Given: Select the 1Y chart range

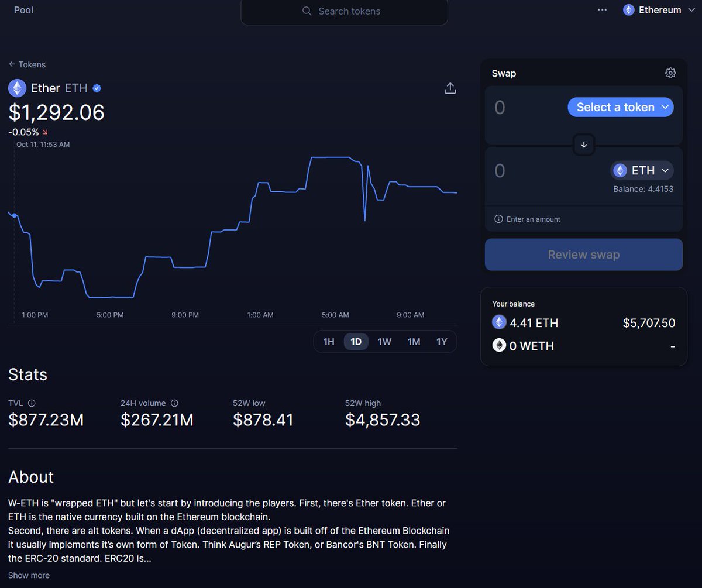Looking at the screenshot, I should (x=442, y=342).
